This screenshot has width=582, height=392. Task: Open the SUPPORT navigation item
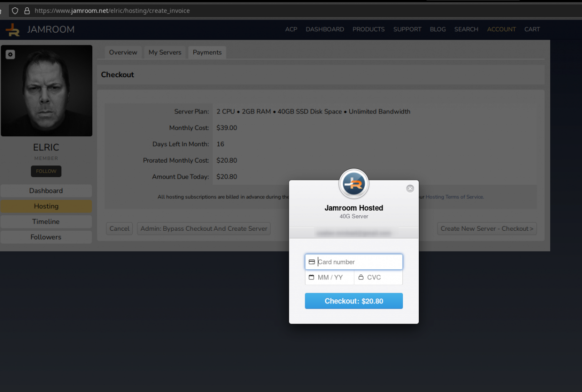(407, 30)
